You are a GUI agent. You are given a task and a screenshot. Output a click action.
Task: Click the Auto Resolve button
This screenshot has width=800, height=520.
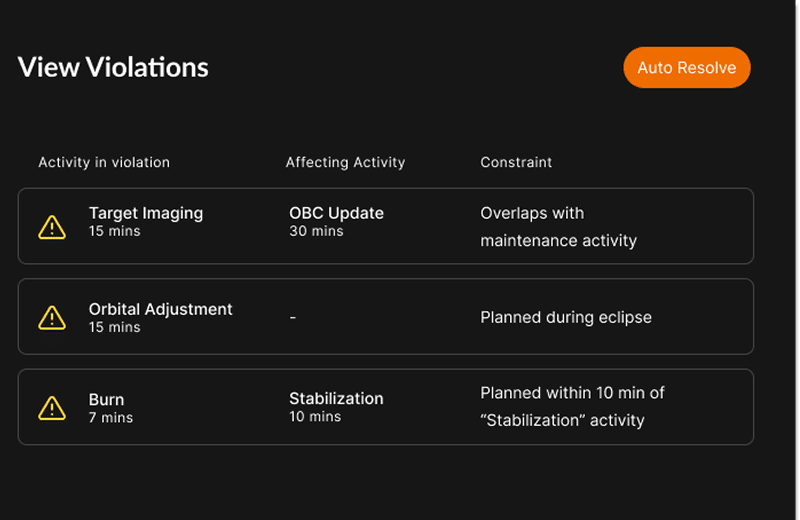point(687,67)
